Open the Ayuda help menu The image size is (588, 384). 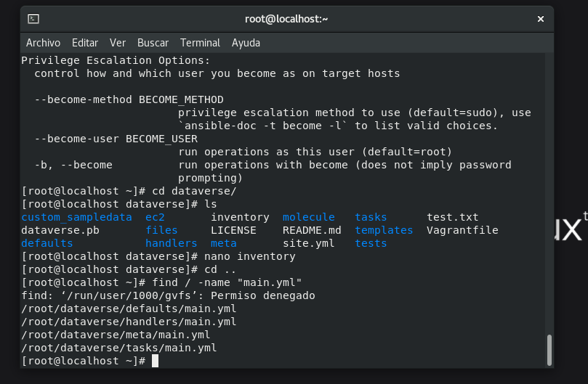pyautogui.click(x=246, y=43)
